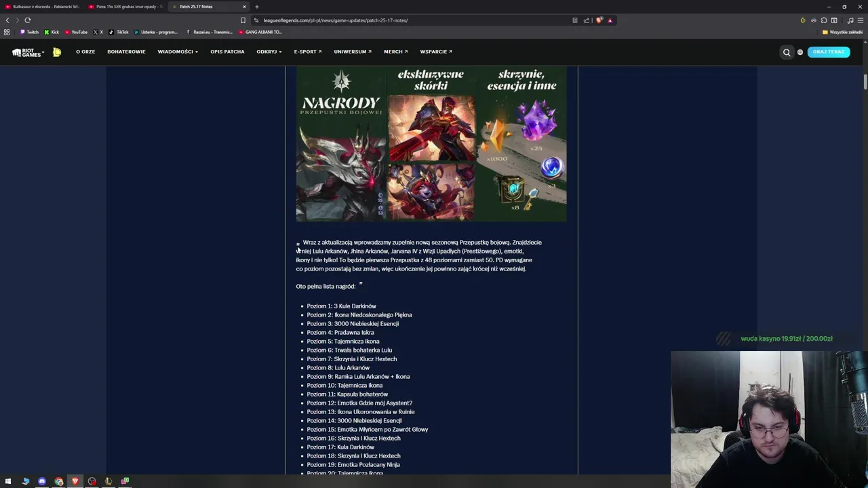Open the Brave wallet icon
The width and height of the screenshot is (868, 488).
coord(834,20)
